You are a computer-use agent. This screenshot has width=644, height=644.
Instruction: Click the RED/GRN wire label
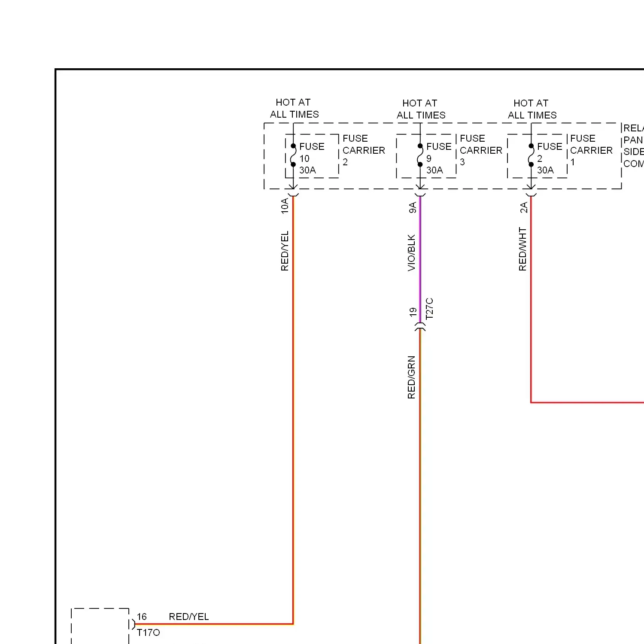pyautogui.click(x=411, y=377)
